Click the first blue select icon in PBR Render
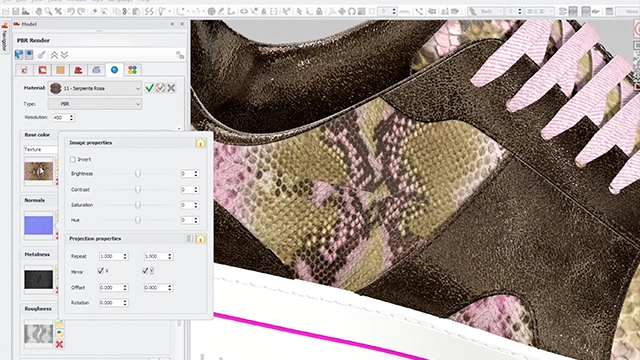Screen dimensions: 640x360 click(x=19, y=54)
